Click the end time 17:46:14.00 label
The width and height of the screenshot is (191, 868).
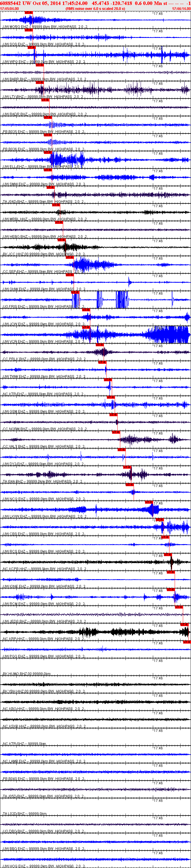tap(181, 8)
